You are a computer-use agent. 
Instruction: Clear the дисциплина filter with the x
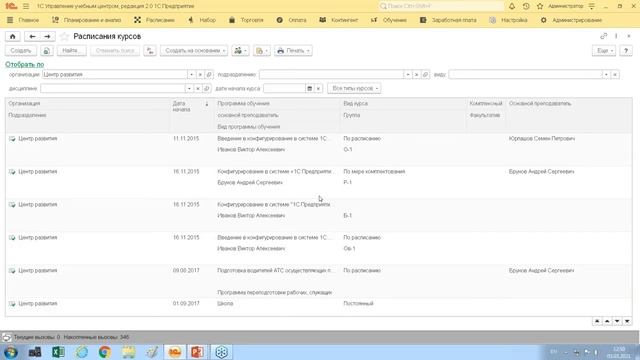(198, 88)
